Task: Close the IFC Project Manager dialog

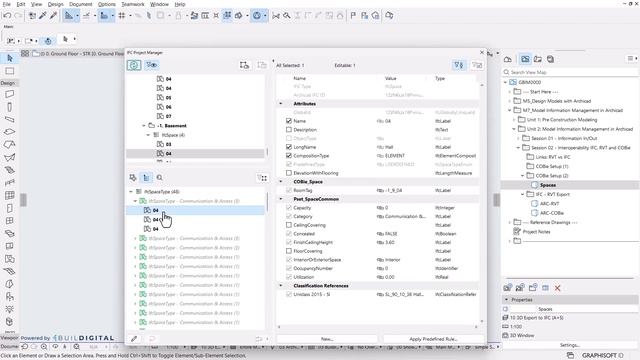Action: click(x=482, y=53)
